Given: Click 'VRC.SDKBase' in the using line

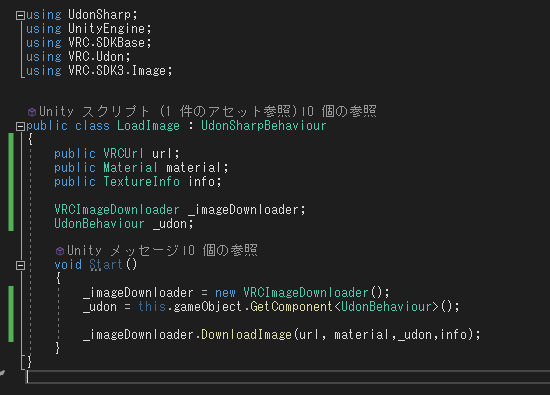Looking at the screenshot, I should [x=106, y=43].
